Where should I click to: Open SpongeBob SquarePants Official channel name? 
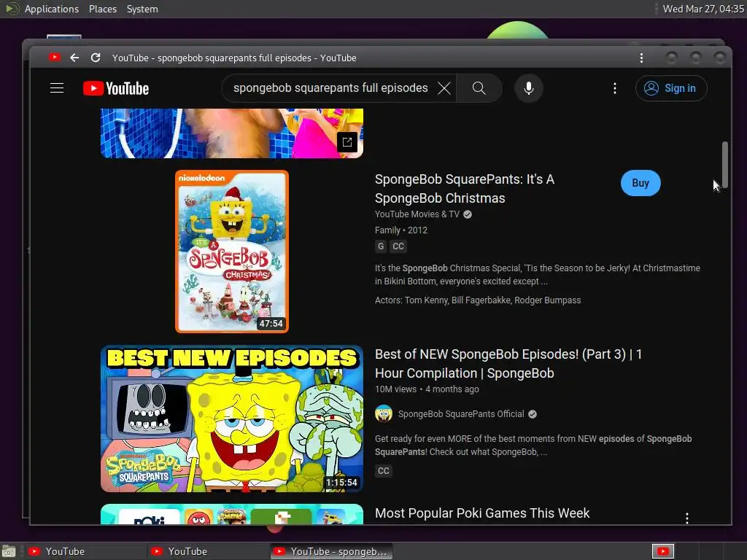click(461, 414)
